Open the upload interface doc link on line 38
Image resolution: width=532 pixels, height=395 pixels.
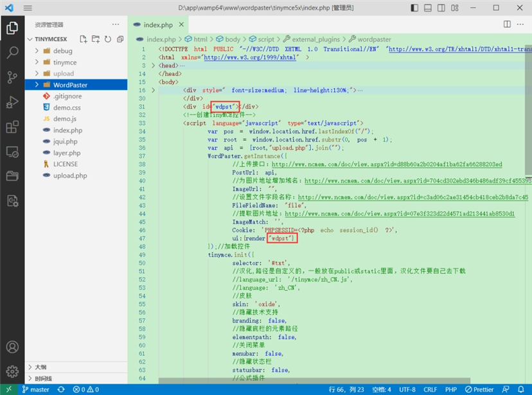click(387, 165)
